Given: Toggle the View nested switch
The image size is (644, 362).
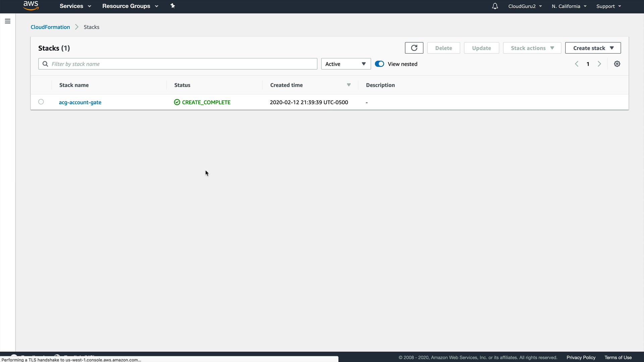Looking at the screenshot, I should [379, 64].
